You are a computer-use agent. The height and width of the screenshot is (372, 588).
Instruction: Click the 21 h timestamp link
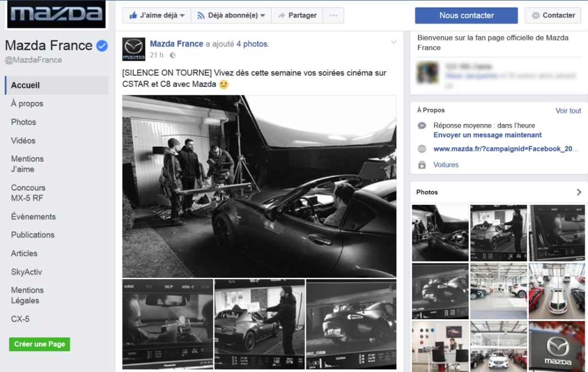(x=157, y=55)
